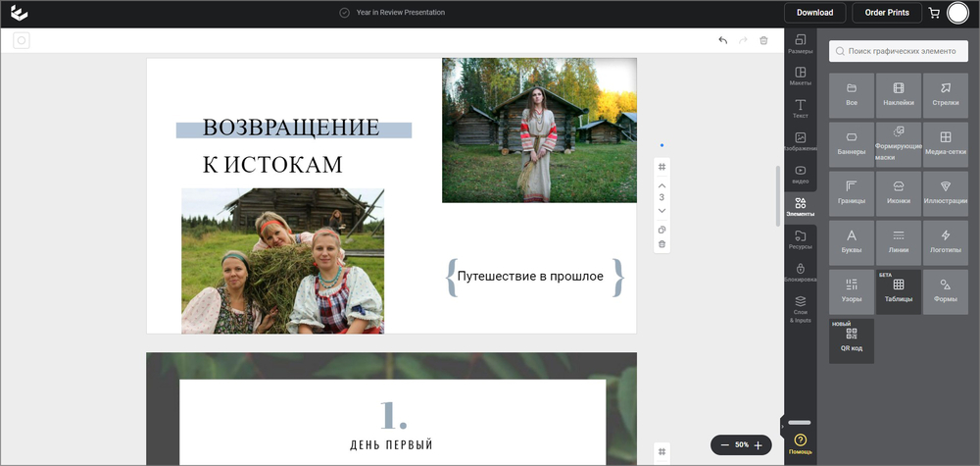
Task: Open the Блокировка lock panel
Action: click(801, 272)
